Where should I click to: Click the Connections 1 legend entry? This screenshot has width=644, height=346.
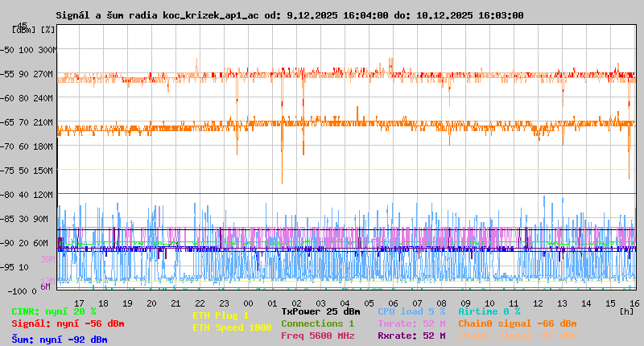point(317,323)
